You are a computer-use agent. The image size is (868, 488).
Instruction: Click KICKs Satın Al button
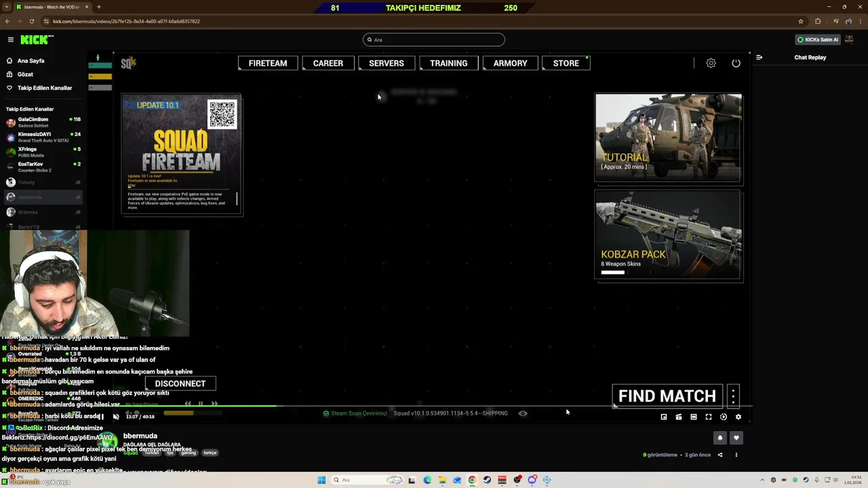coord(818,40)
